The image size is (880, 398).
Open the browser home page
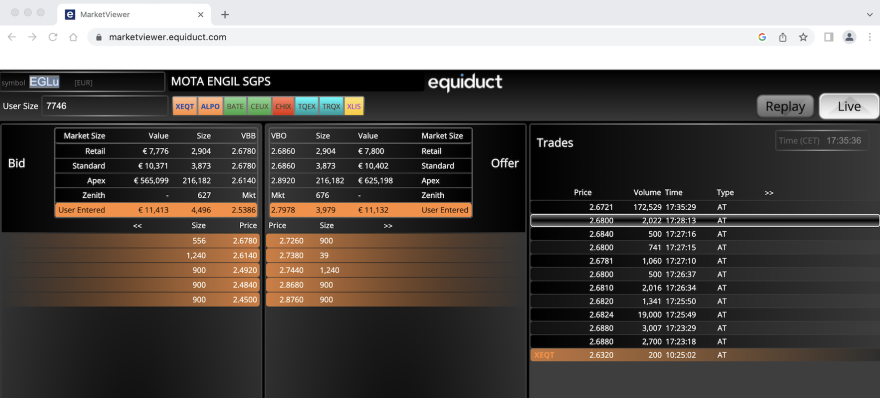tap(73, 37)
